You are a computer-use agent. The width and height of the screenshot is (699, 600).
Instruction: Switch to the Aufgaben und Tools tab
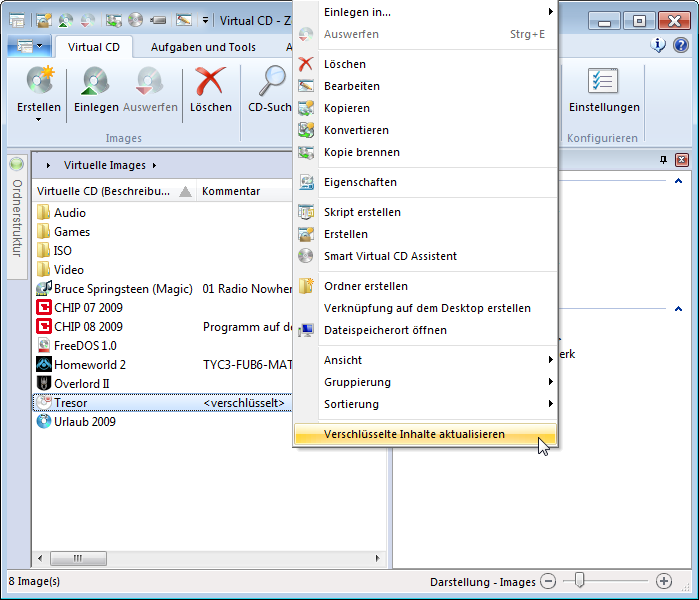(203, 47)
